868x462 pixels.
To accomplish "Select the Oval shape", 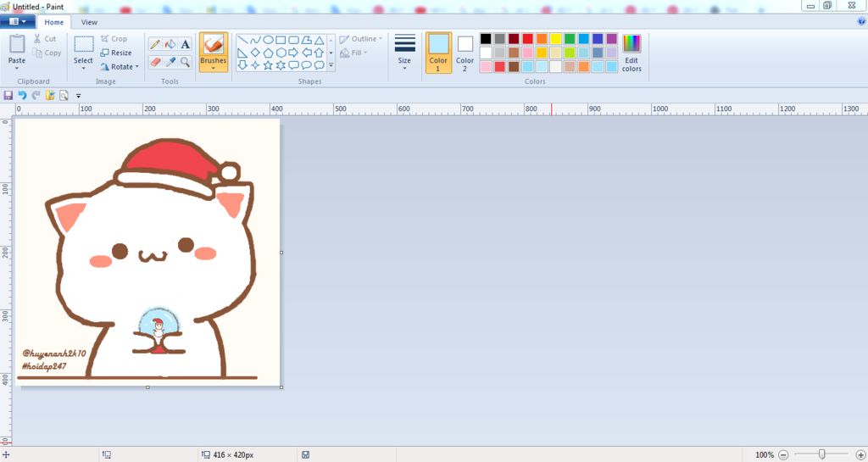I will point(268,40).
